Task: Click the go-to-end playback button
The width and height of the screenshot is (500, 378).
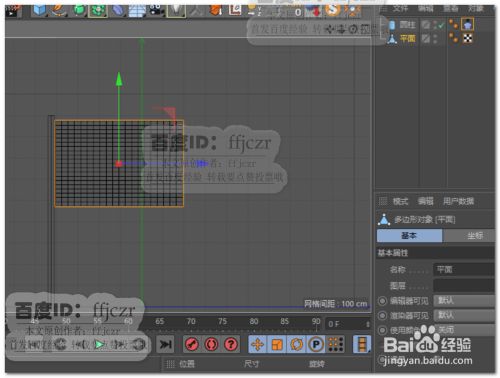Action: (165, 344)
